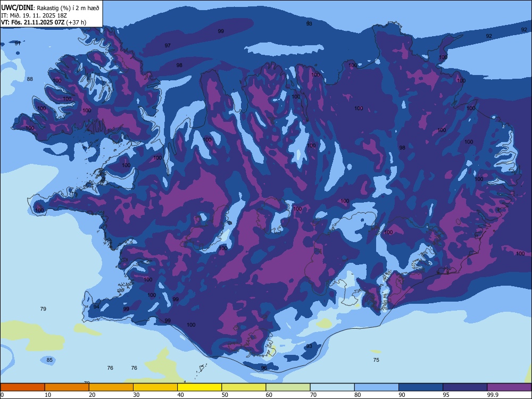Select the 10–20 orange legend swatch
Image resolution: width=532 pixels, height=399 pixels.
(67, 387)
